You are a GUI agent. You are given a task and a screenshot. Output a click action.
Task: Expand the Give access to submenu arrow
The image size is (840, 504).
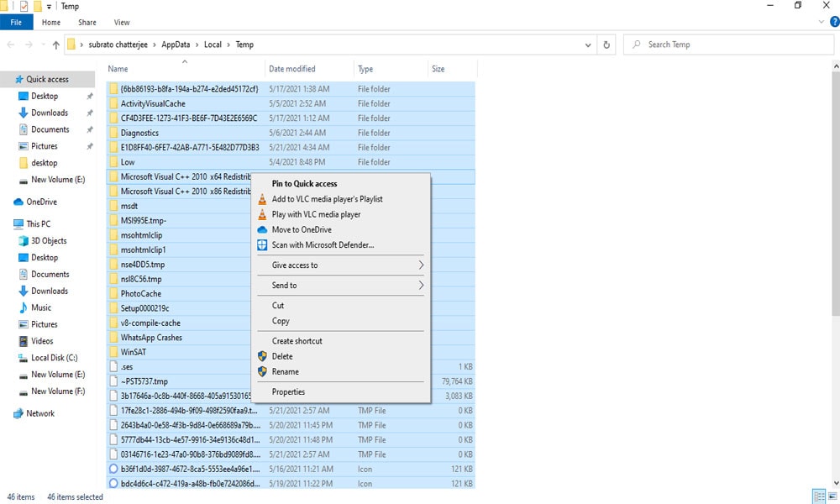click(421, 265)
